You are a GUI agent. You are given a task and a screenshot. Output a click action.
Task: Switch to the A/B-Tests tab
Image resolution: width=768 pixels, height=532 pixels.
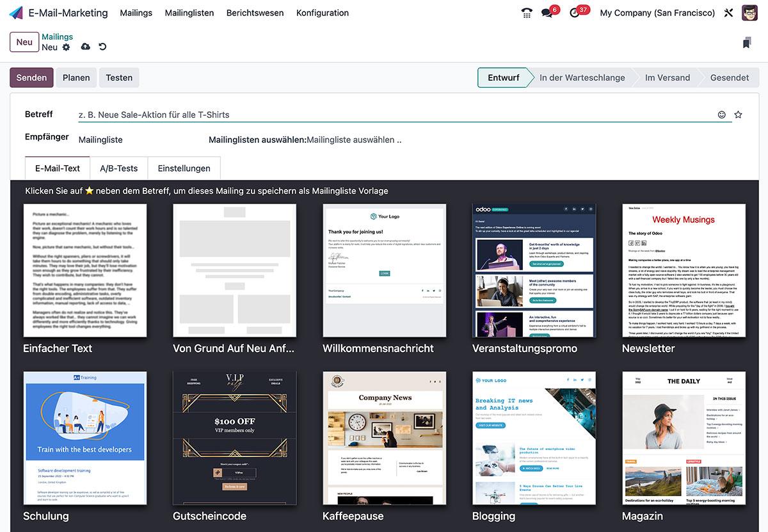click(x=119, y=168)
